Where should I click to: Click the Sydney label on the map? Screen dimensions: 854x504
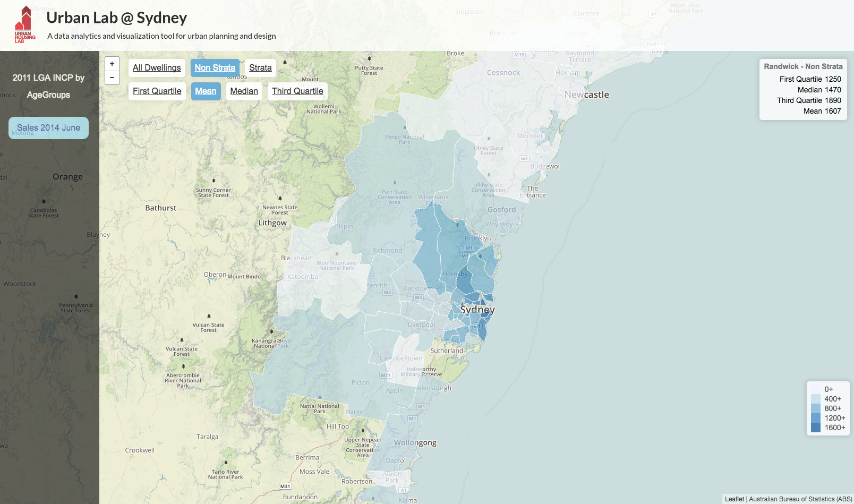[x=477, y=310]
